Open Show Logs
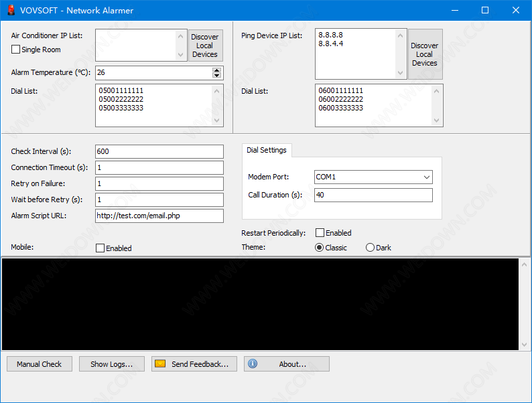 pos(112,364)
